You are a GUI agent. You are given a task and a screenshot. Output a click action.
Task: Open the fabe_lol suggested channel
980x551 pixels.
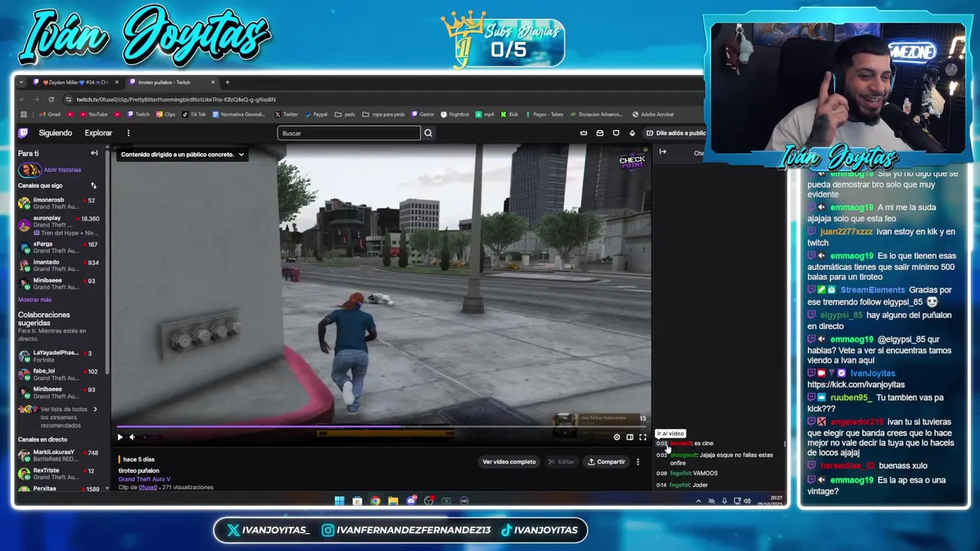(x=60, y=374)
